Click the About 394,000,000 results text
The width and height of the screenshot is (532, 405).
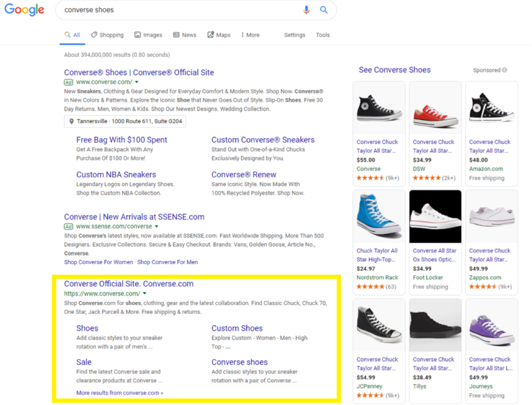click(117, 55)
